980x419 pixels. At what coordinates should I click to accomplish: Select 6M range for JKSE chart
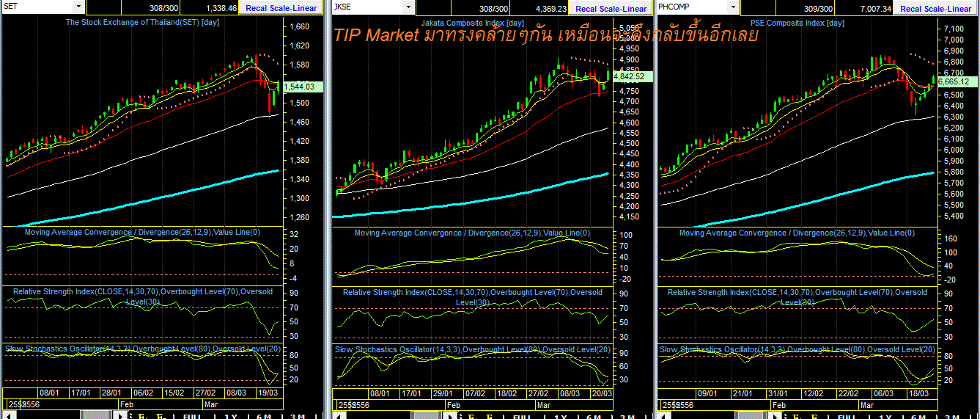click(x=594, y=415)
